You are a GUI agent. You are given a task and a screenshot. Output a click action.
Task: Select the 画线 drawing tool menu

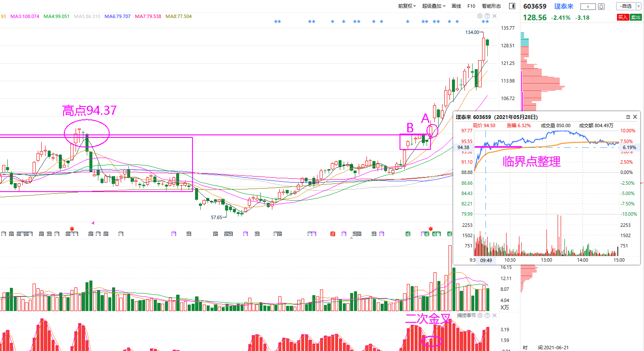pyautogui.click(x=456, y=6)
